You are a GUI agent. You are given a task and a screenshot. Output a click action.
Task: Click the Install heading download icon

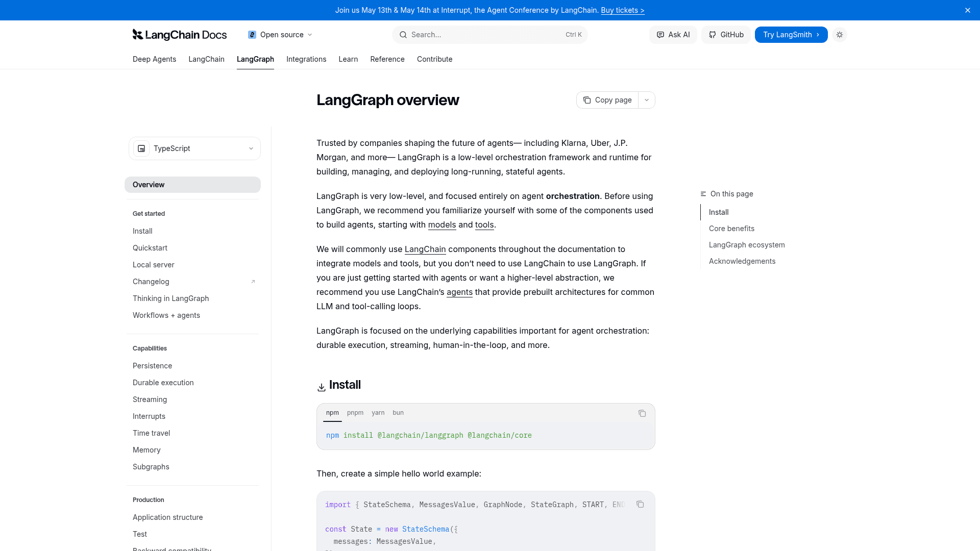click(x=322, y=387)
